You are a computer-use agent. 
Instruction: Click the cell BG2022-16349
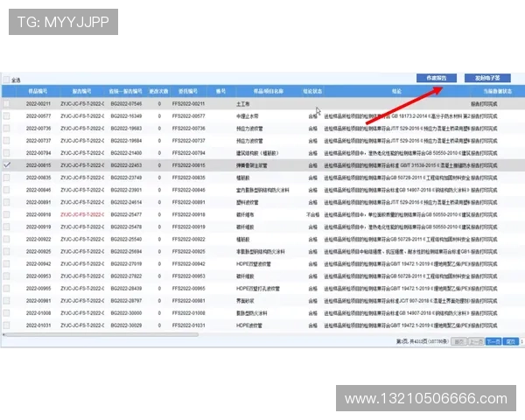pyautogui.click(x=126, y=116)
